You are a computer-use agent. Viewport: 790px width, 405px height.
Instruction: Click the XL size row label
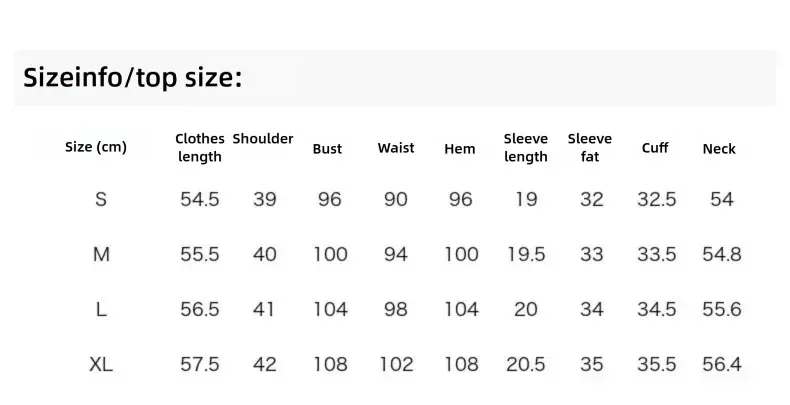click(x=101, y=364)
